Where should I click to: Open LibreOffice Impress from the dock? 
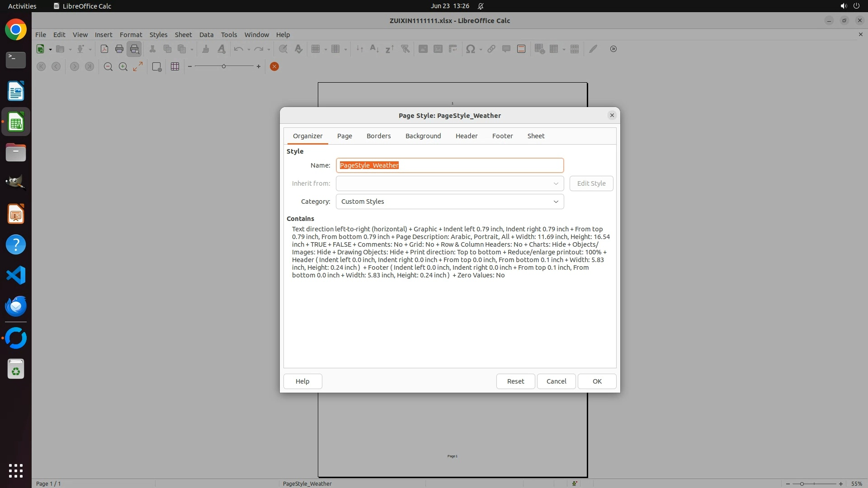16,214
